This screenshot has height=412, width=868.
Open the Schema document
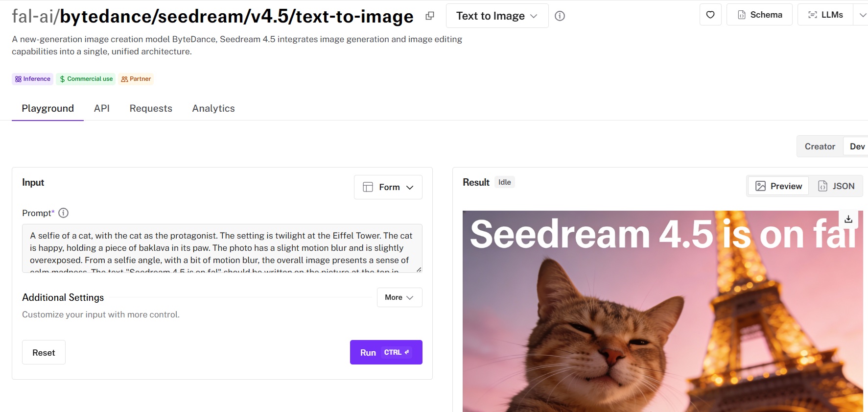pos(759,15)
